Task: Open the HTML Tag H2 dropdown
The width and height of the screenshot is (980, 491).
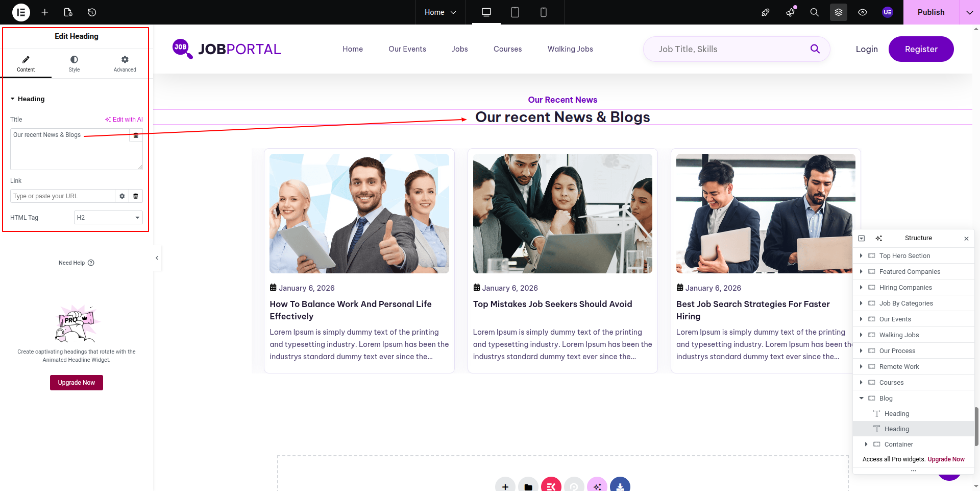Action: 108,218
